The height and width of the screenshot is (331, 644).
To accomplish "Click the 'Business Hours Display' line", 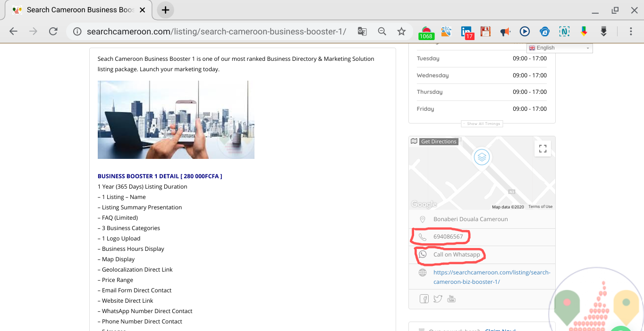I will click(131, 249).
